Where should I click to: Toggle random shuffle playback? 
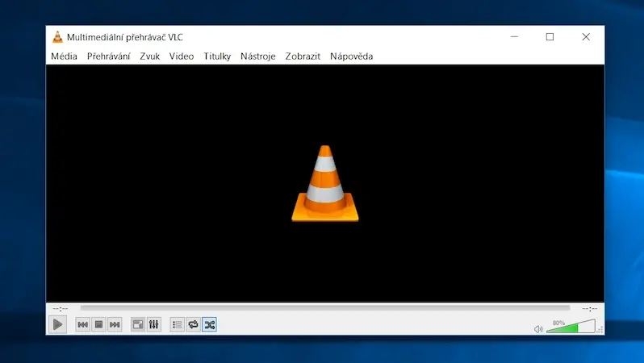click(x=210, y=325)
